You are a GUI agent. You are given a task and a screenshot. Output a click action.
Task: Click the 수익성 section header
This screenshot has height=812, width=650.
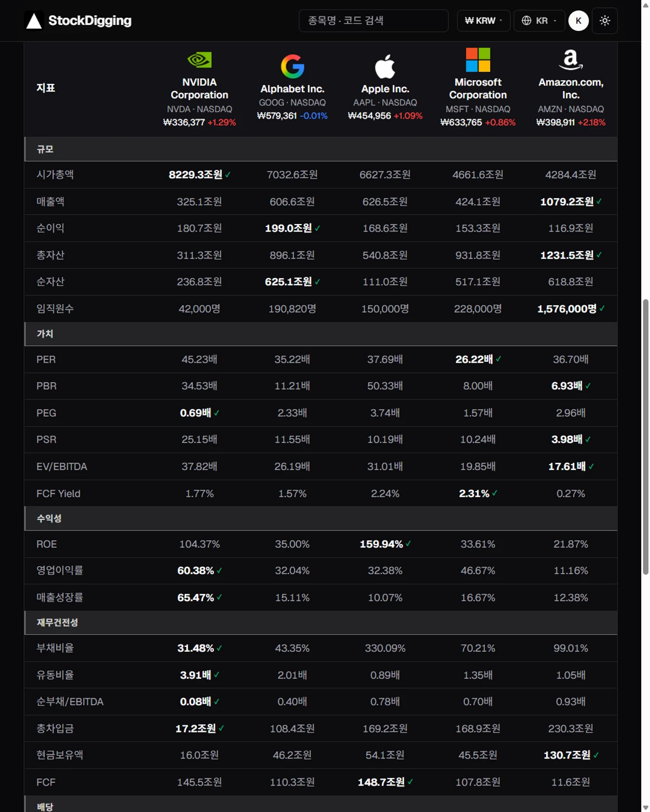tap(321, 518)
